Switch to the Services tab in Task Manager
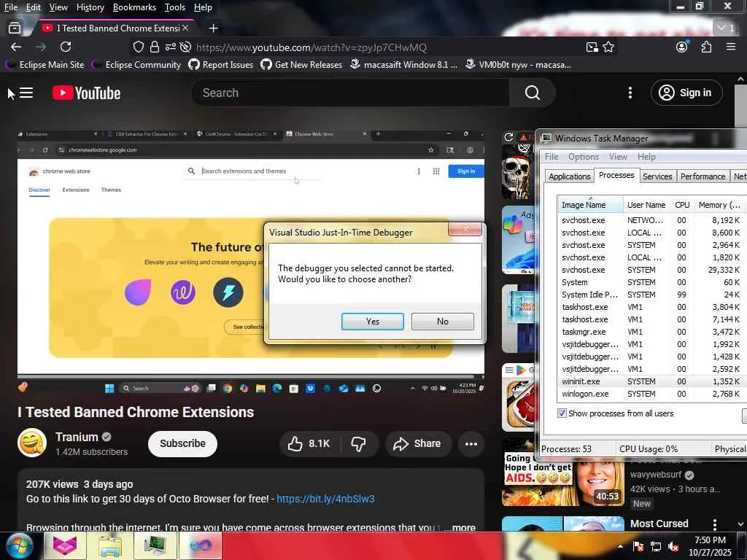This screenshot has height=560, width=747. tap(657, 176)
